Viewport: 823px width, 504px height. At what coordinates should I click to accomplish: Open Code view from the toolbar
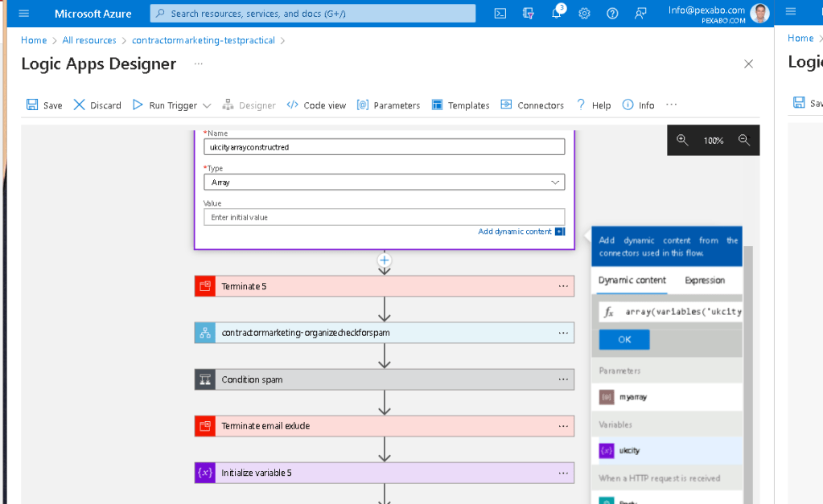316,105
